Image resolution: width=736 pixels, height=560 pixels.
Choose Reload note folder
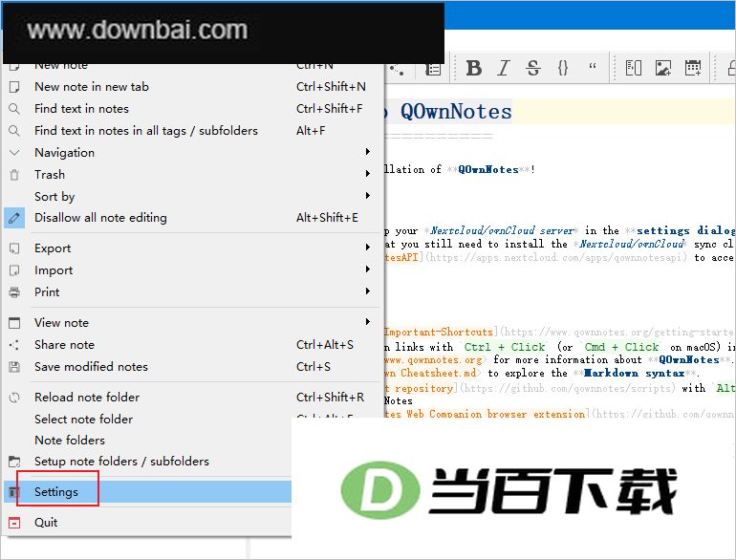pyautogui.click(x=194, y=398)
